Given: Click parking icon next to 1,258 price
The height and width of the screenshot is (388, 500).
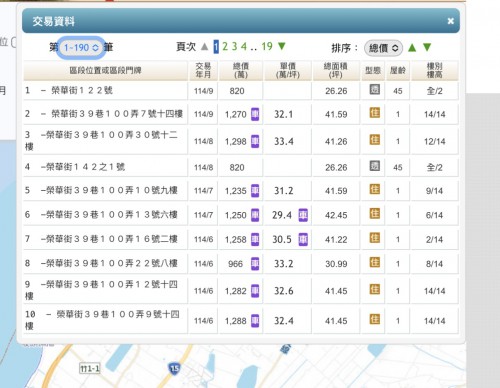Looking at the screenshot, I should tap(255, 239).
